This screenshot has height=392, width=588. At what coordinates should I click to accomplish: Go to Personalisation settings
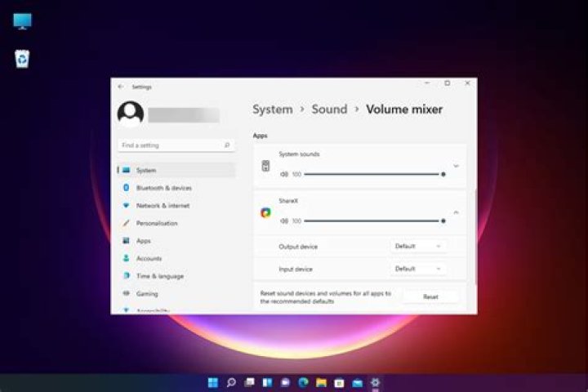click(x=156, y=223)
